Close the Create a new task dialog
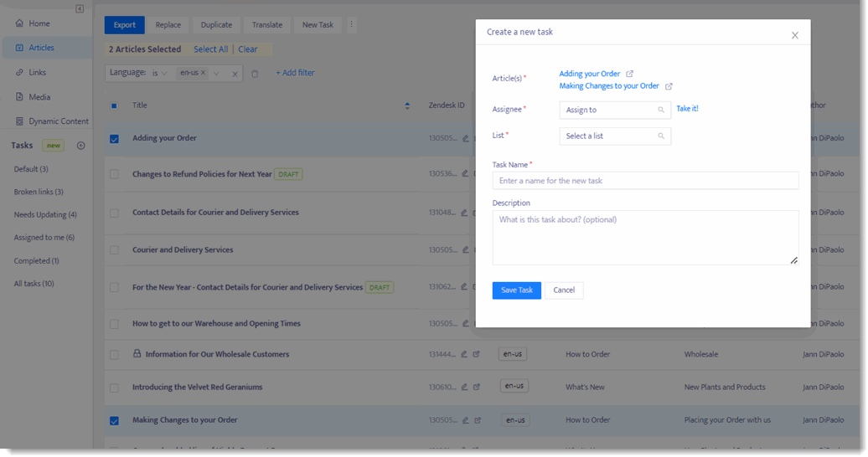 click(x=795, y=35)
